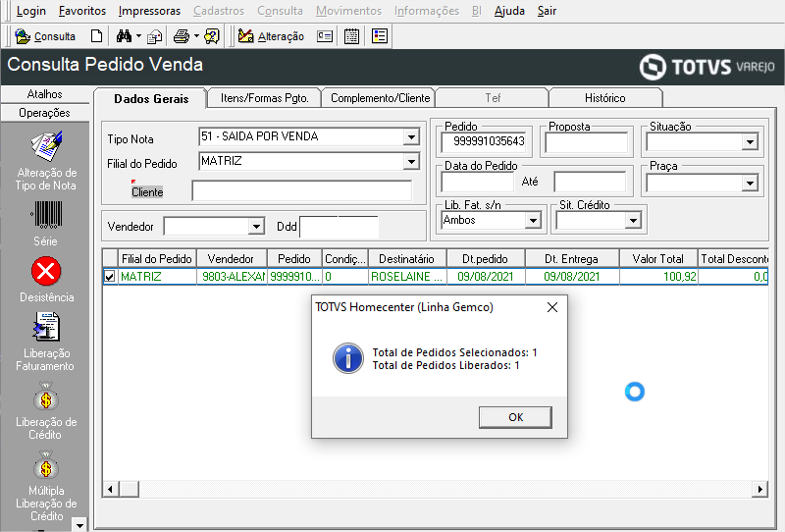Open the Impressoras menu
Screen dimensions: 785x532
(x=149, y=11)
